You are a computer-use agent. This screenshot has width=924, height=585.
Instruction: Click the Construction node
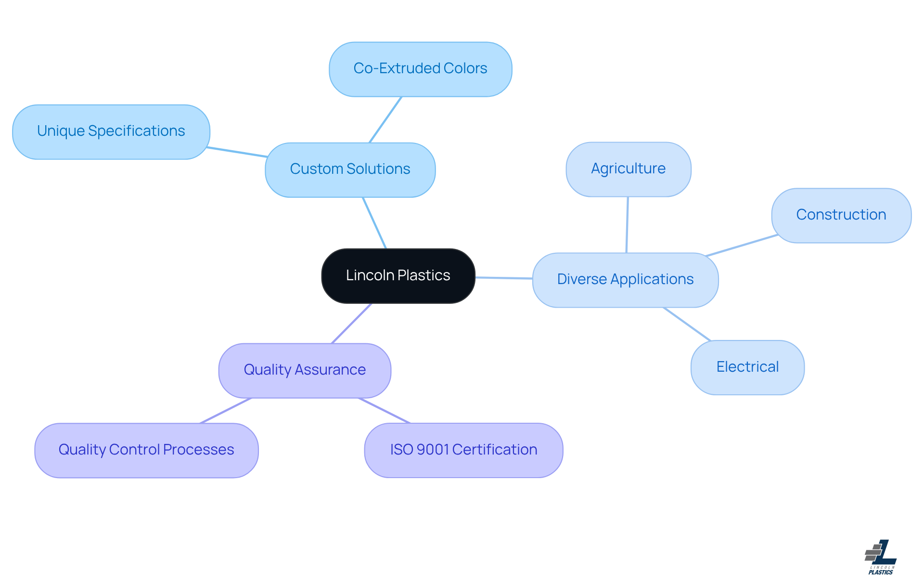(x=841, y=215)
